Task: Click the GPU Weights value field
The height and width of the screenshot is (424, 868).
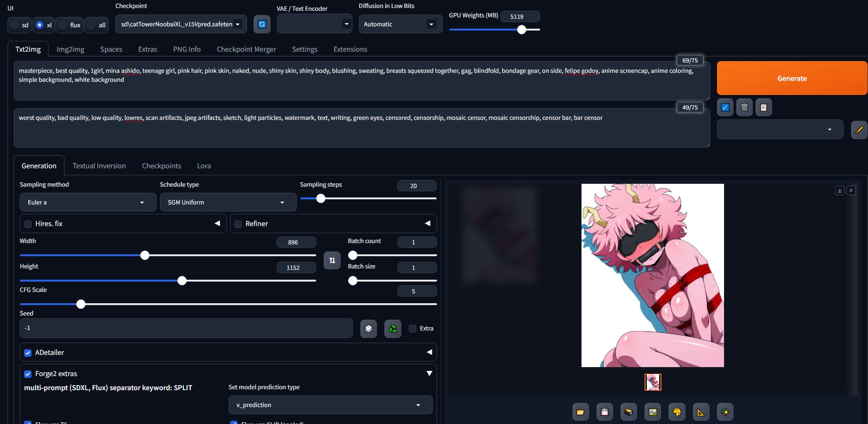Action: tap(520, 16)
